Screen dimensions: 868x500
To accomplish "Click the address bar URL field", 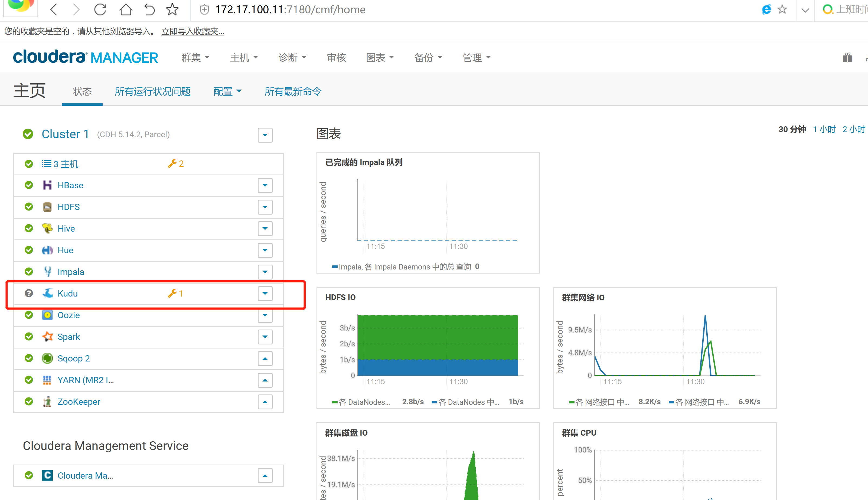I will click(x=290, y=10).
